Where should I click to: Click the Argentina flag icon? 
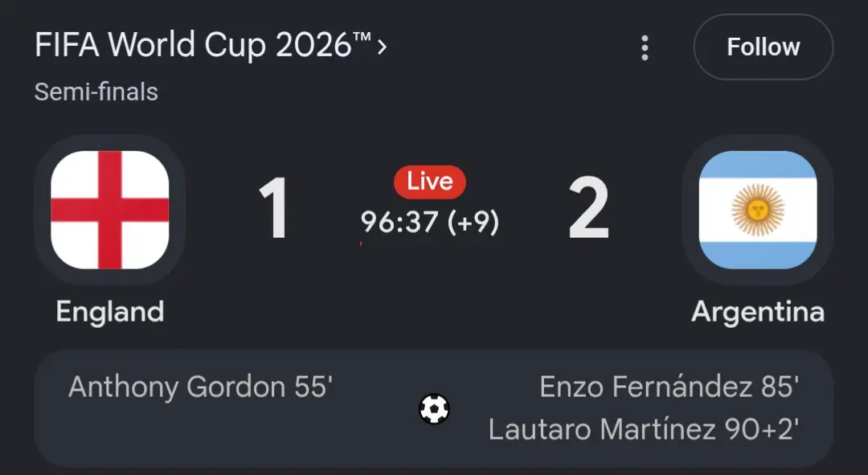(758, 210)
